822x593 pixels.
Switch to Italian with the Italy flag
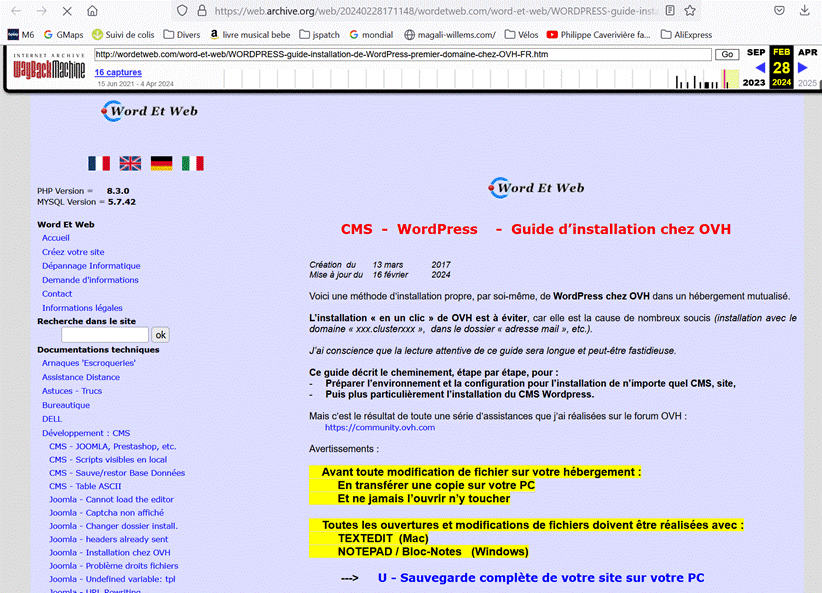[x=192, y=164]
